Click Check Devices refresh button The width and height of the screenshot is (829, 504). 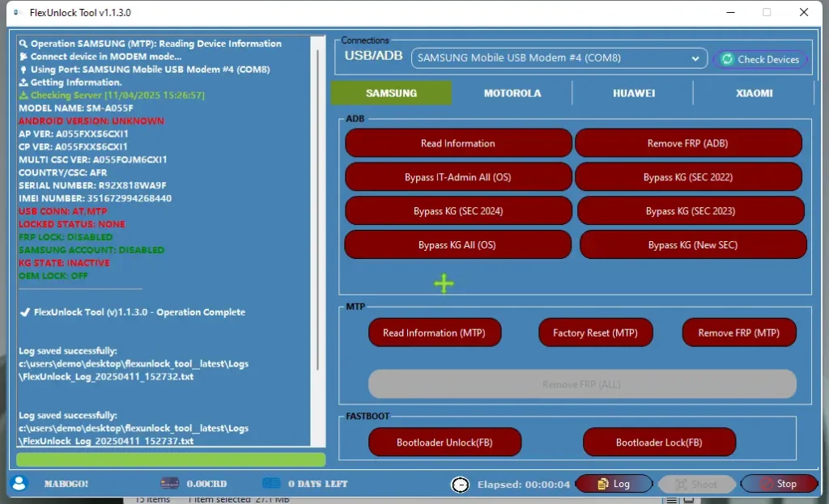click(759, 59)
